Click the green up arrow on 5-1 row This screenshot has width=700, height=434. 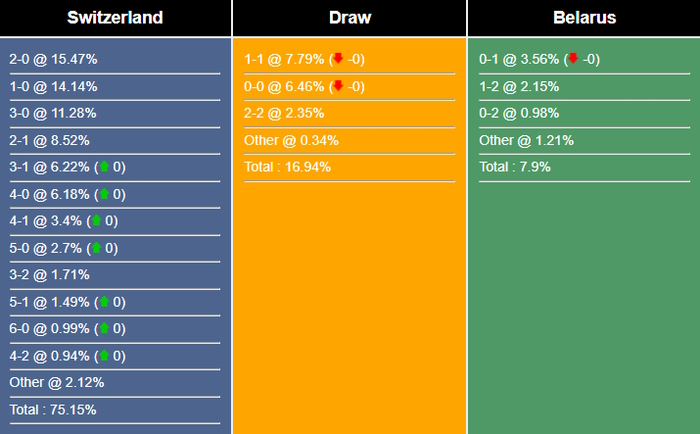click(104, 302)
